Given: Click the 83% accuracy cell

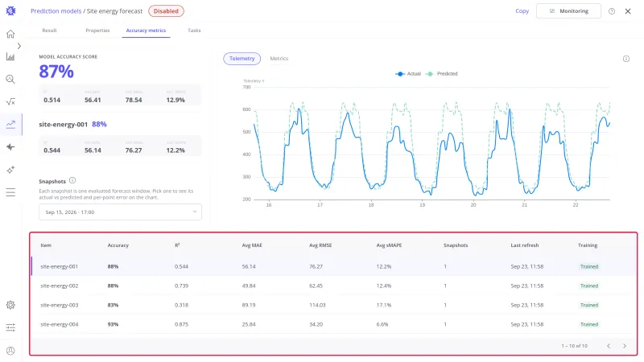Looking at the screenshot, I should click(x=113, y=305).
